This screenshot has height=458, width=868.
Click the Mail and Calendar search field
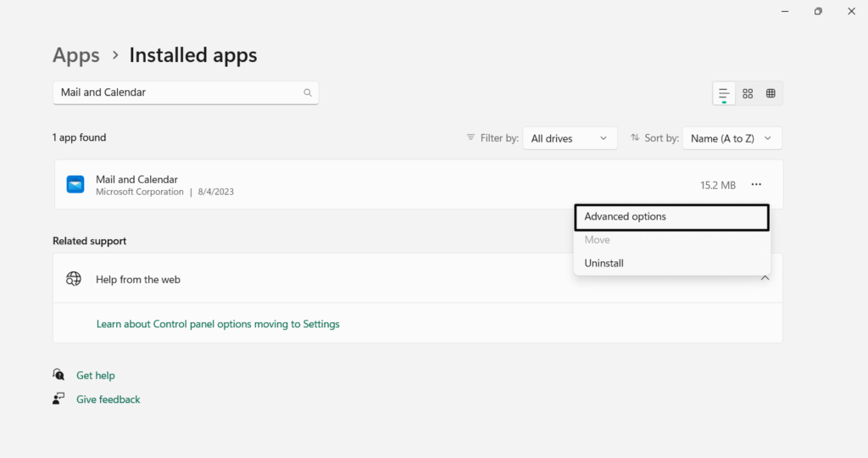tap(178, 92)
